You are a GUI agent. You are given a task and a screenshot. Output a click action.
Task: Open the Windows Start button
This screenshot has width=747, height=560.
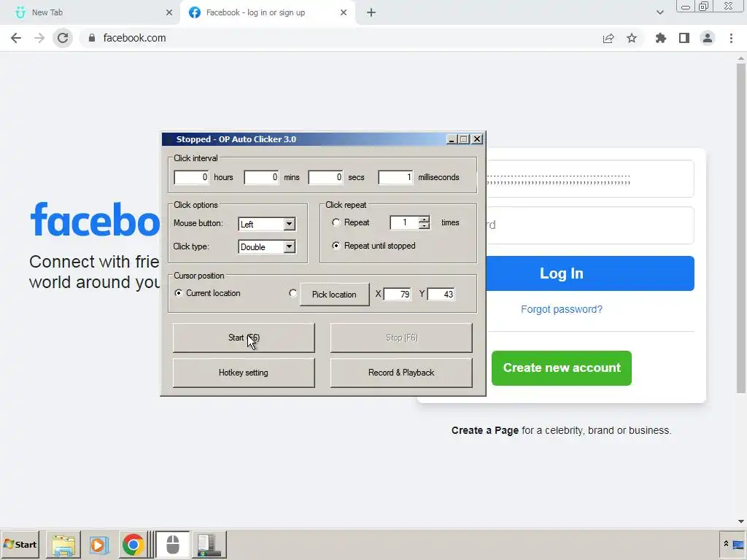[20, 544]
